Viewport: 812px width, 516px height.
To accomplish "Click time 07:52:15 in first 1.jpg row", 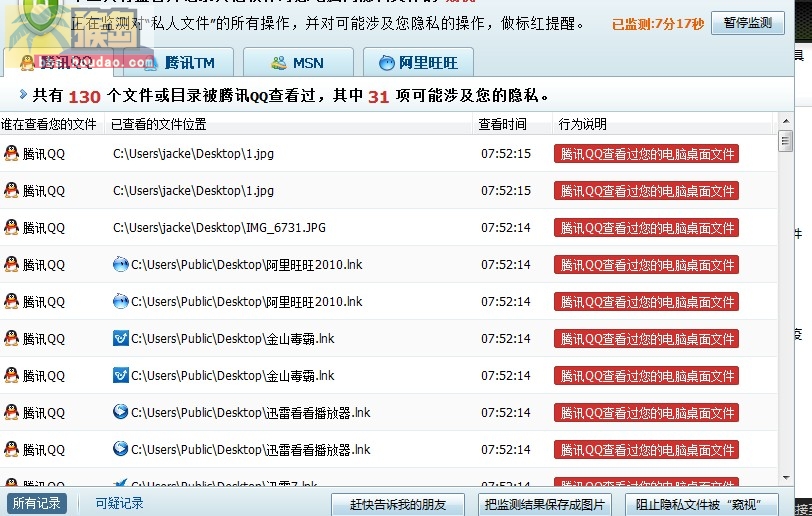I will click(x=506, y=153).
